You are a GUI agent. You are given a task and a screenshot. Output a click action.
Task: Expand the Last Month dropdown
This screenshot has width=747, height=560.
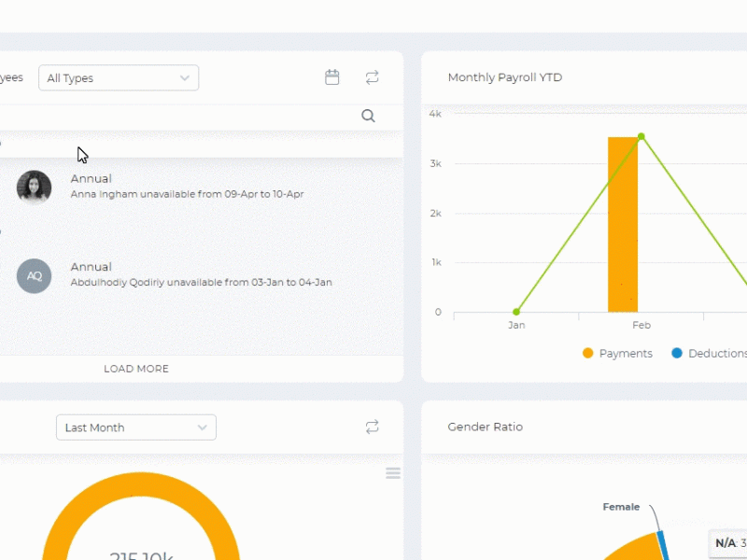point(136,427)
